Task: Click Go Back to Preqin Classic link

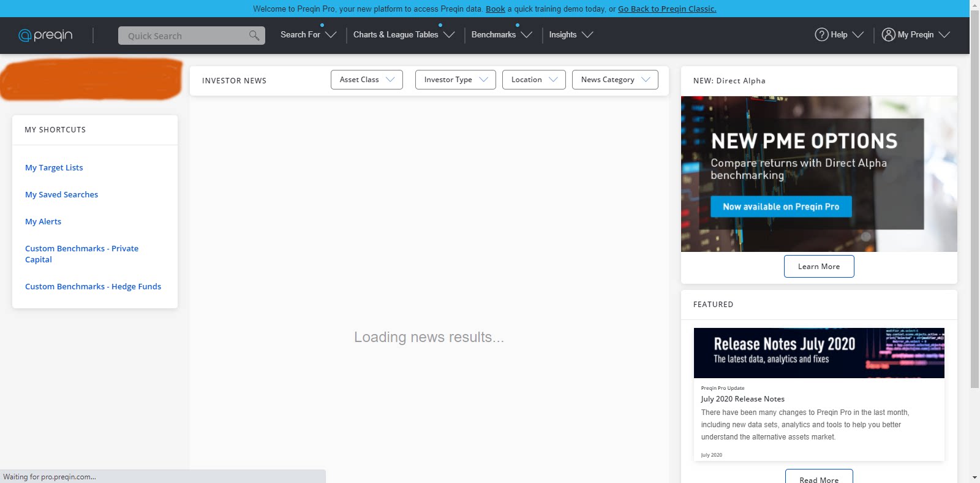Action: coord(667,9)
